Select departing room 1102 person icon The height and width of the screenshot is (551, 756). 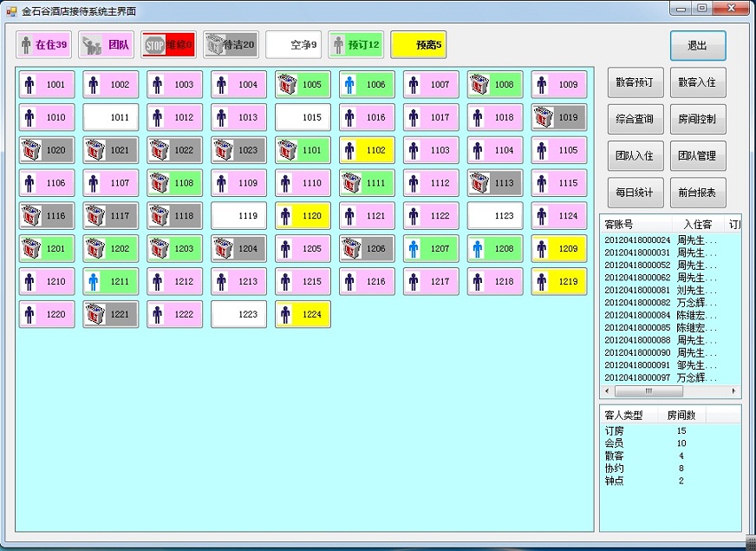pos(349,150)
